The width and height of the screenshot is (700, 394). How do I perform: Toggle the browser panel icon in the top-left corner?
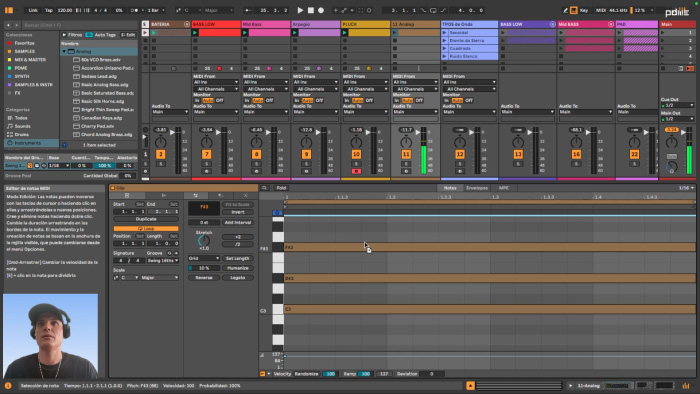point(8,10)
